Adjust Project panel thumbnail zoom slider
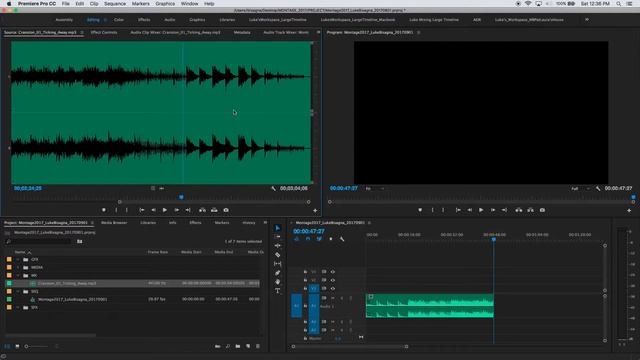Image resolution: width=640 pixels, height=360 pixels. (37, 347)
